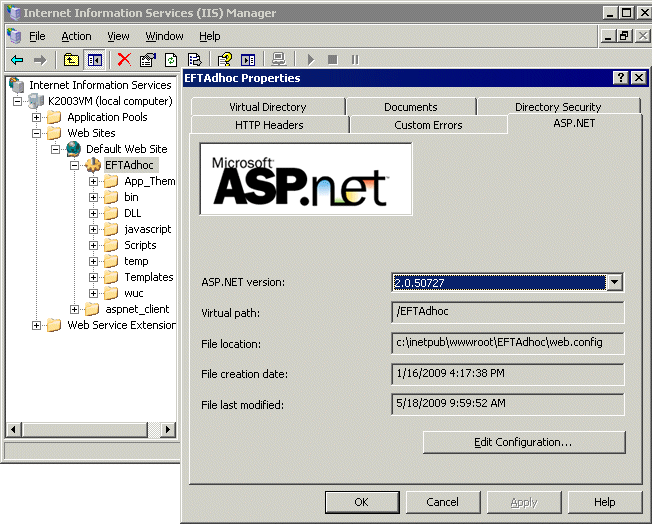Viewport: 652px width, 524px height.
Task: Expand the Application Pools node
Action: pos(37,117)
